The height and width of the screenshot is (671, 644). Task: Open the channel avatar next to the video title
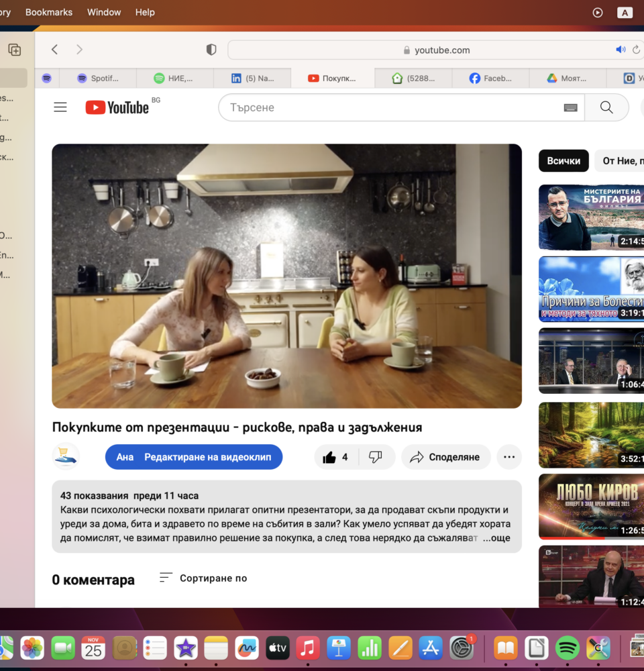pyautogui.click(x=66, y=456)
